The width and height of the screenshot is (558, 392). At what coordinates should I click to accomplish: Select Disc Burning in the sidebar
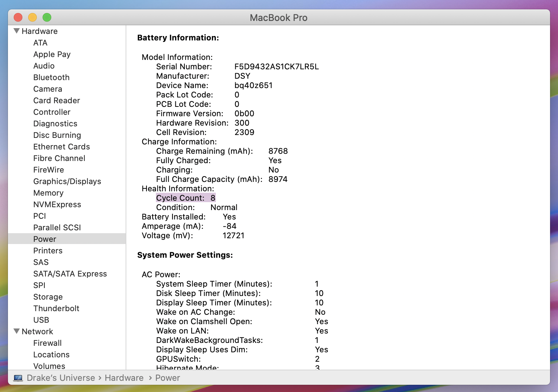[57, 135]
